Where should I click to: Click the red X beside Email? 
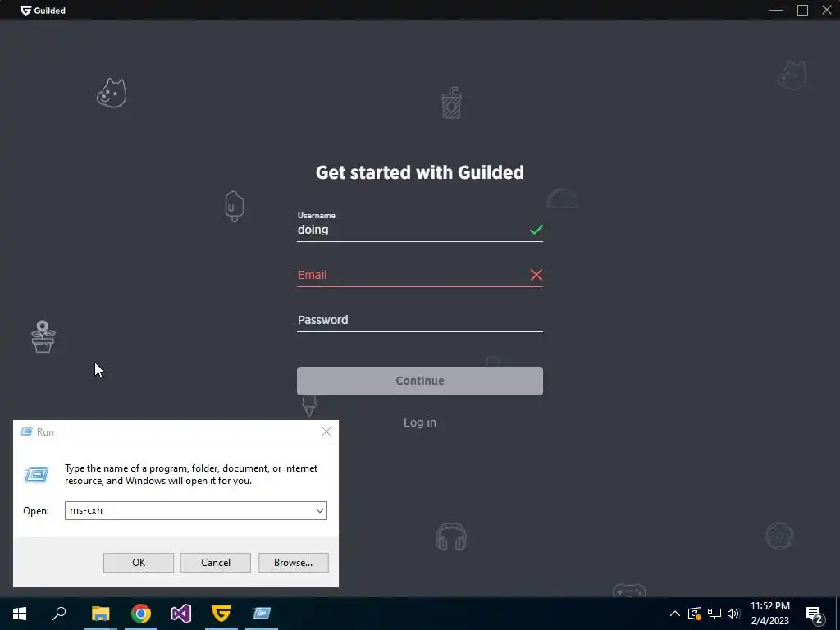coord(536,275)
